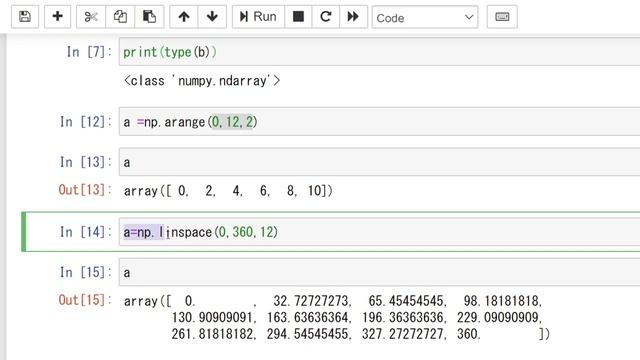Cut selected cells with the scissors icon

click(x=91, y=17)
